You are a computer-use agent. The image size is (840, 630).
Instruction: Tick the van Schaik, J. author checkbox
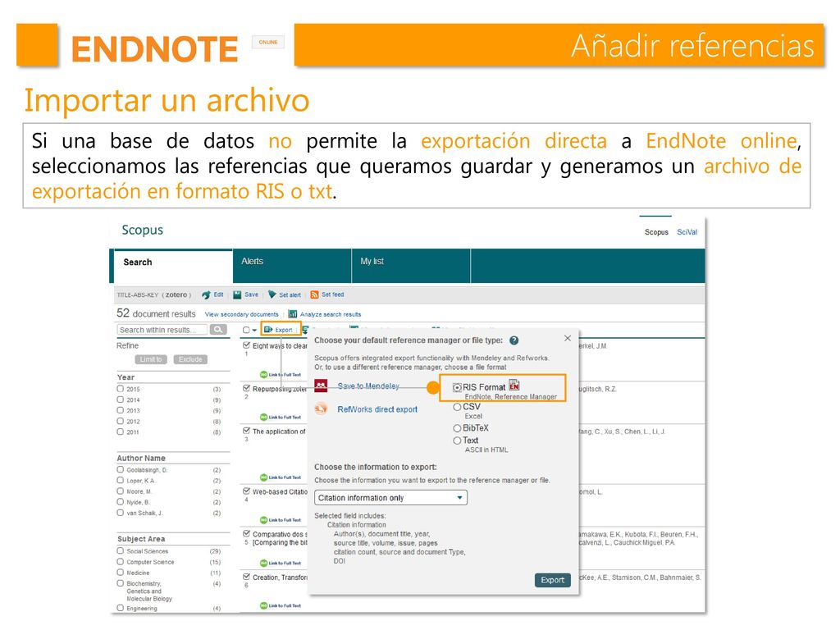pyautogui.click(x=121, y=513)
